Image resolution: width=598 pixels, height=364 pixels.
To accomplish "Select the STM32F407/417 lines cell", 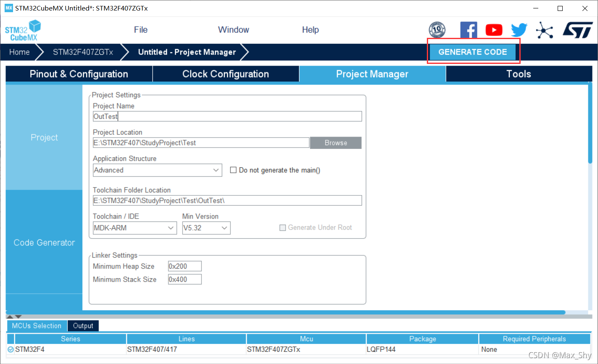I will click(186, 349).
